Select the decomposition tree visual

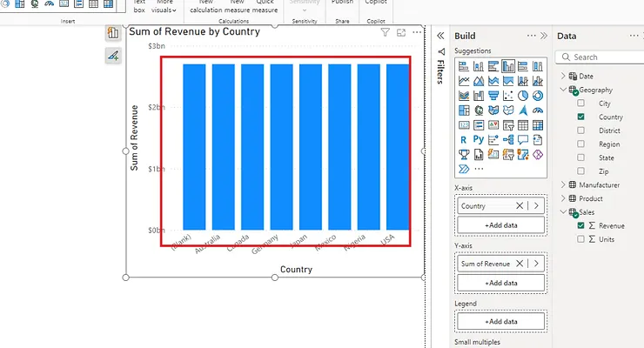pos(508,140)
